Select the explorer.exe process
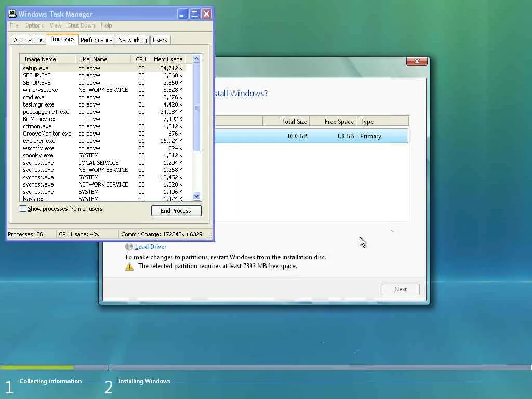This screenshot has width=532, height=399. pyautogui.click(x=103, y=141)
